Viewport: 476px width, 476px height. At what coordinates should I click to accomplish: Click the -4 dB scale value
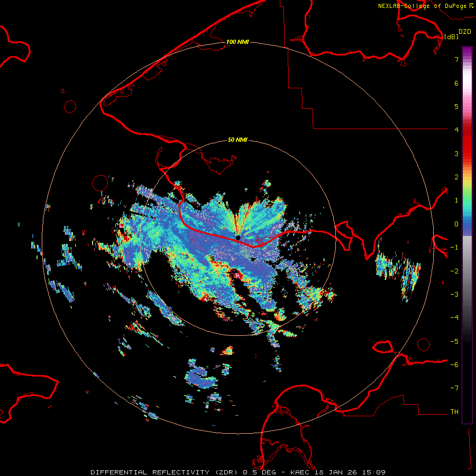click(x=454, y=318)
